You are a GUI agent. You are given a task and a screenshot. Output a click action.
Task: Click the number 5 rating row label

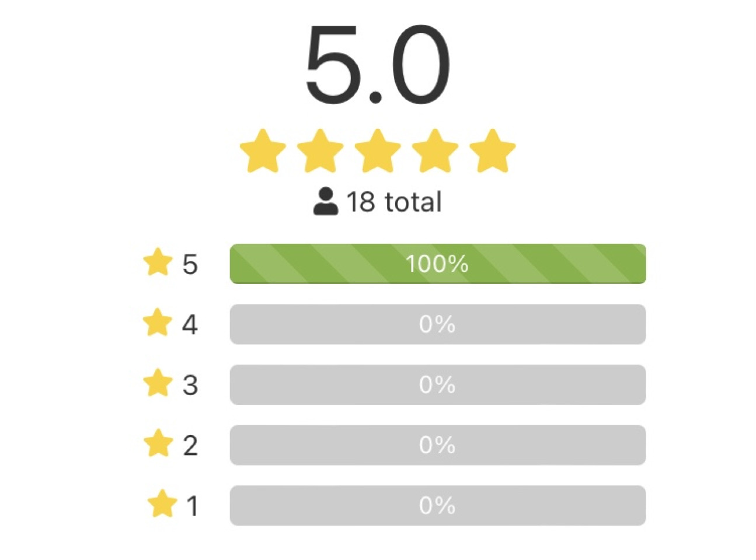[190, 264]
